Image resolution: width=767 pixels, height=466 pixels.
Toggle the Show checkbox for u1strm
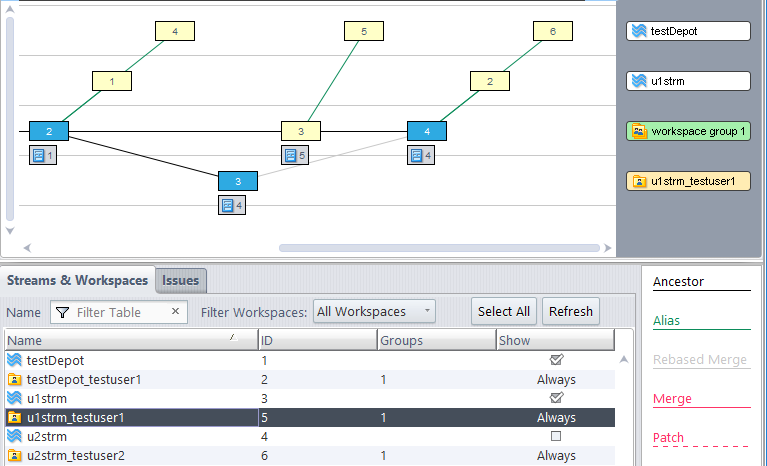(x=556, y=398)
